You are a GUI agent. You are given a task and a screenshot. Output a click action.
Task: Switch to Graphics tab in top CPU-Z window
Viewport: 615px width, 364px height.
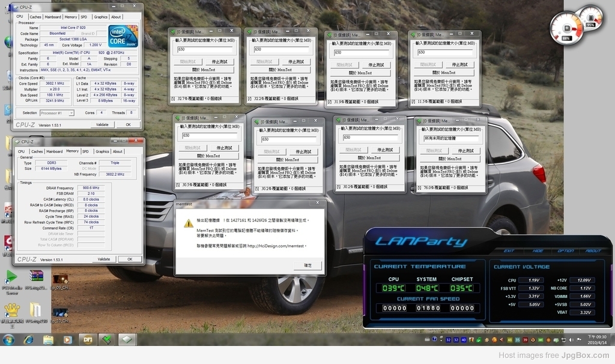pyautogui.click(x=100, y=17)
